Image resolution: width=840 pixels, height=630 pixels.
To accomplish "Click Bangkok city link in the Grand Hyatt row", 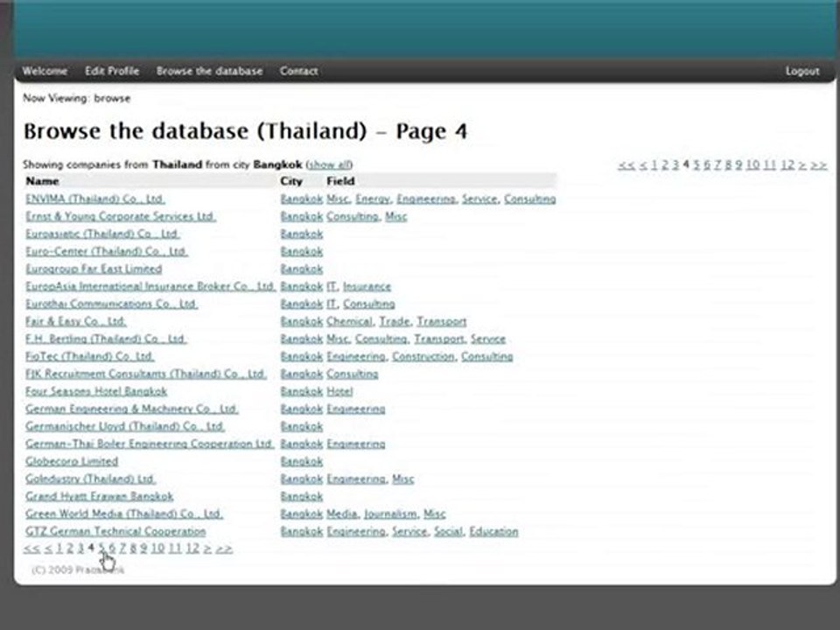I will coord(302,497).
